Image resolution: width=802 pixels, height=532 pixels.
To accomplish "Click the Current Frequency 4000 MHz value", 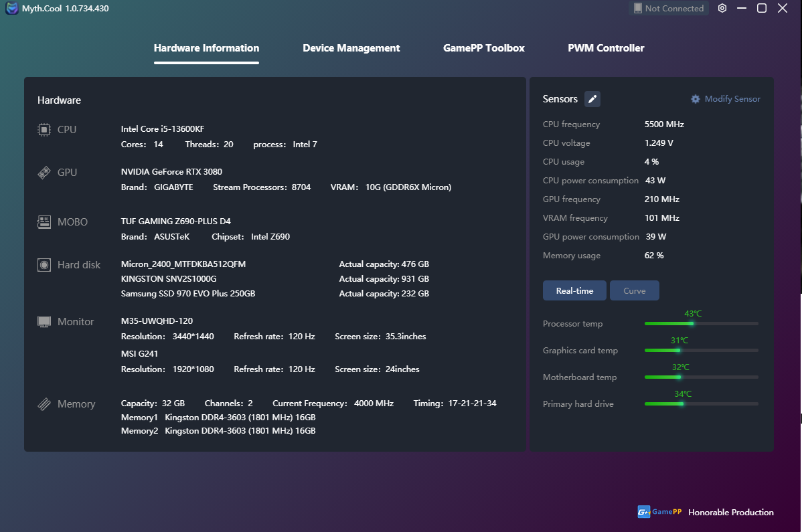I will click(x=374, y=404).
